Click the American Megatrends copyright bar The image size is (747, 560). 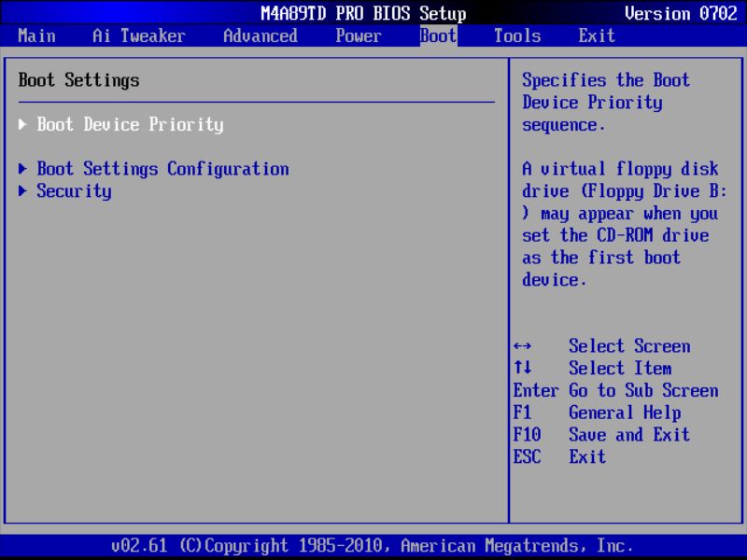coord(373,545)
